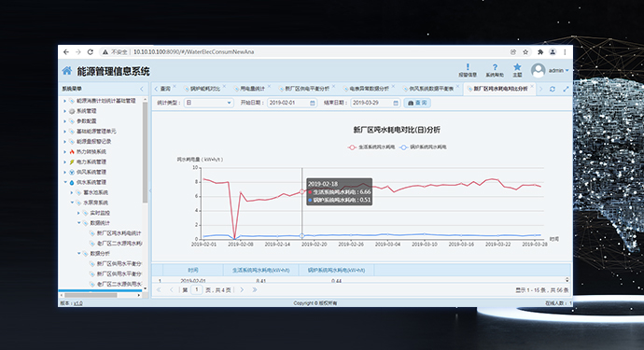The height and width of the screenshot is (350, 644).
Task: Close the 锅炉能耗对比 tab
Action: pyautogui.click(x=224, y=86)
